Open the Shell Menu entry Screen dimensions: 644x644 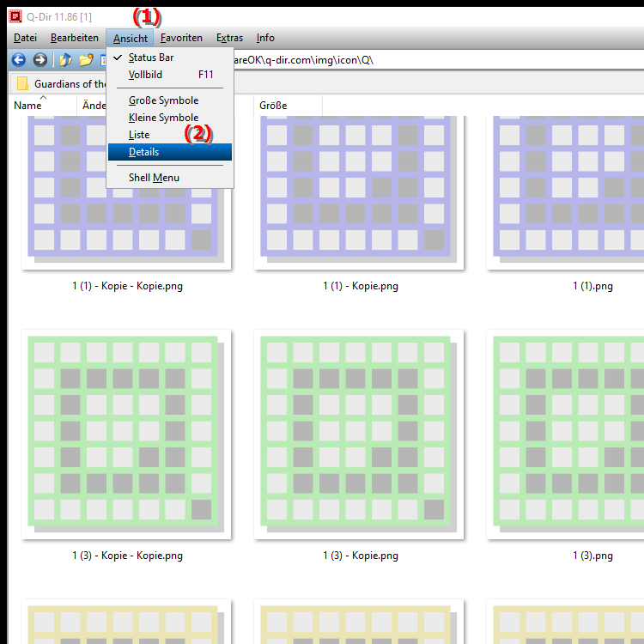click(x=170, y=178)
